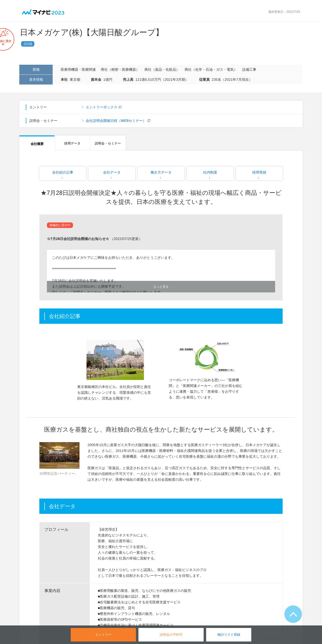This screenshot has width=322, height=644.
Task: Click the red 積極的に受付中 label
Action: pos(60,225)
